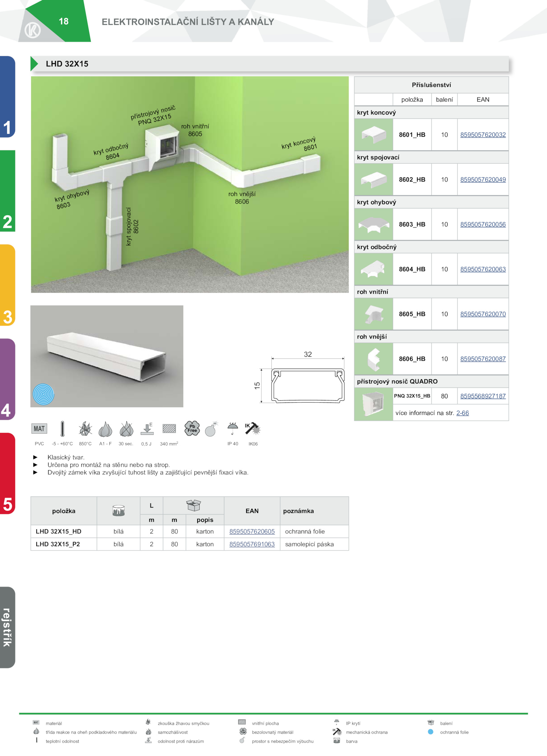The width and height of the screenshot is (547, 756).
Task: Click the samolepicí páska note cell
Action: pos(315,544)
